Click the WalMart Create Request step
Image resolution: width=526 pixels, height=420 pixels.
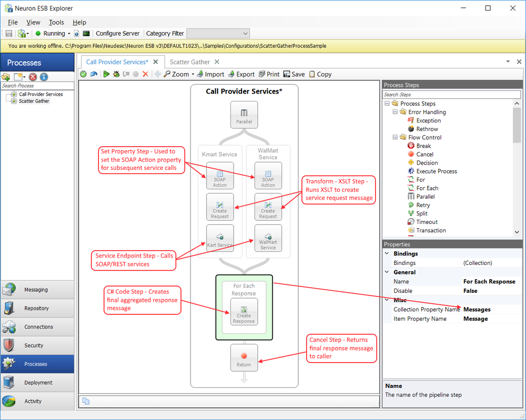[268, 207]
